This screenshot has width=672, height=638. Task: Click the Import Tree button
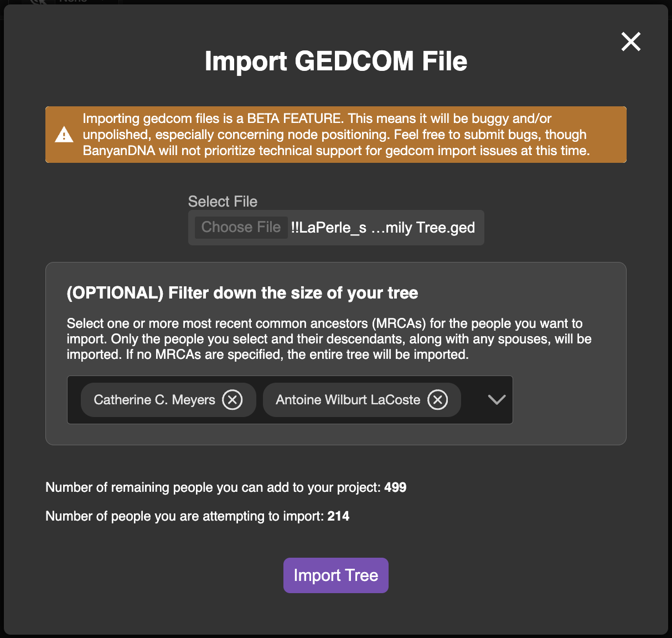335,575
